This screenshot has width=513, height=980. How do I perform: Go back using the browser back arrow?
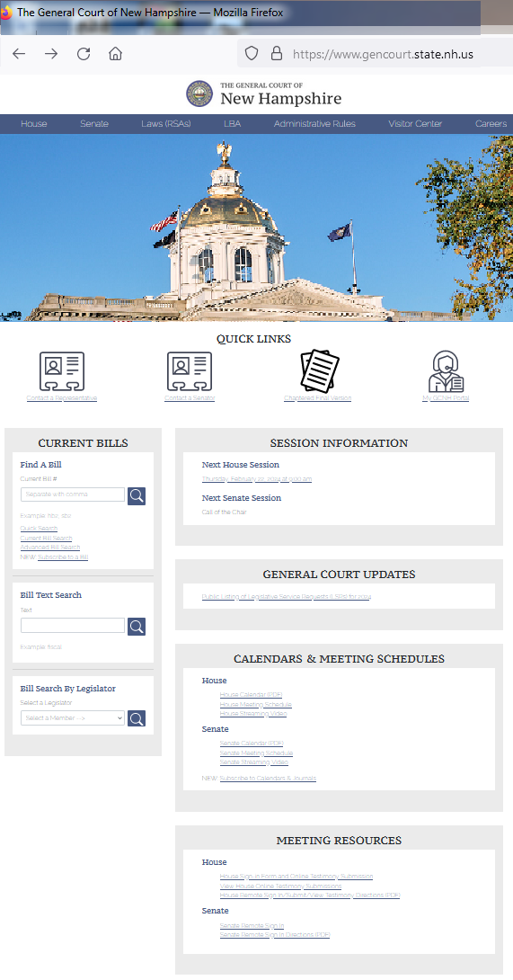coord(19,54)
